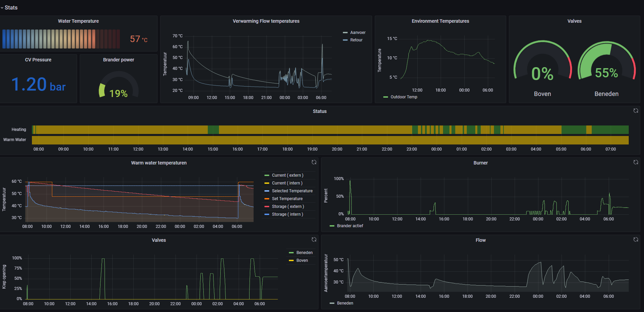Refresh the Warm water temperaturen panel
This screenshot has width=644, height=312.
pyautogui.click(x=314, y=162)
